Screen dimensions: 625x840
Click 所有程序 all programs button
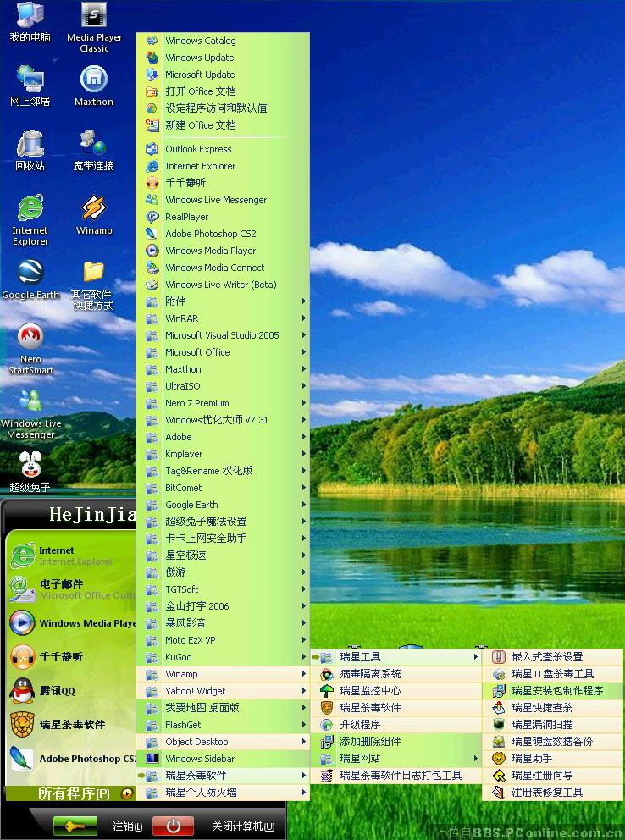pos(69,793)
